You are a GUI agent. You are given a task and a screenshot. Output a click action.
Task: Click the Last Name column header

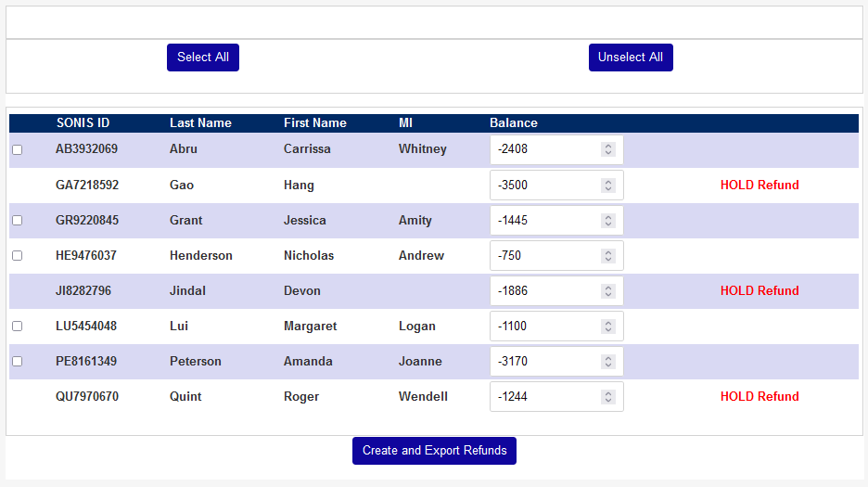200,123
